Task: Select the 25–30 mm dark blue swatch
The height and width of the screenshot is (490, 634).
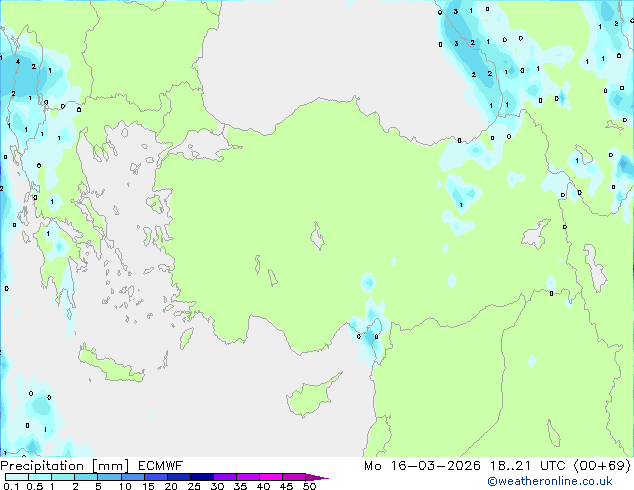Action: coord(201,477)
